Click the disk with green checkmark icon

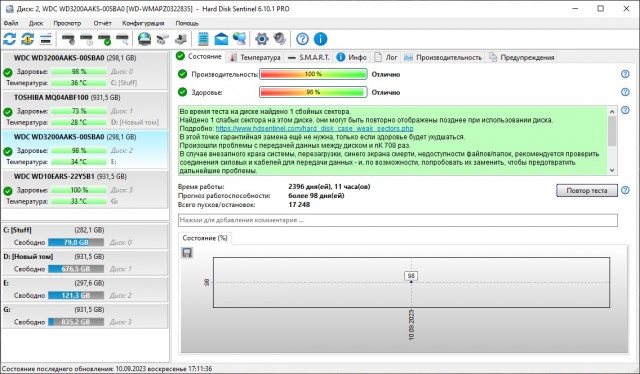[104, 39]
